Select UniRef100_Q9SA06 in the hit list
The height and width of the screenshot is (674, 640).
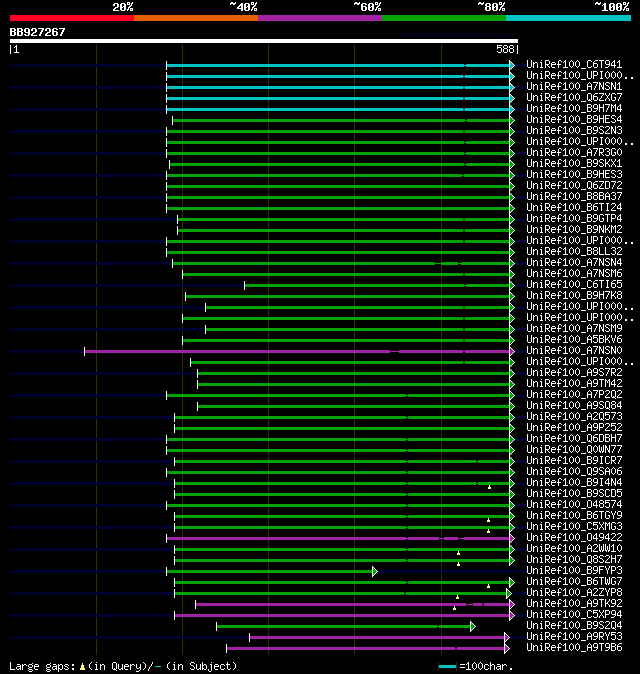pos(574,472)
